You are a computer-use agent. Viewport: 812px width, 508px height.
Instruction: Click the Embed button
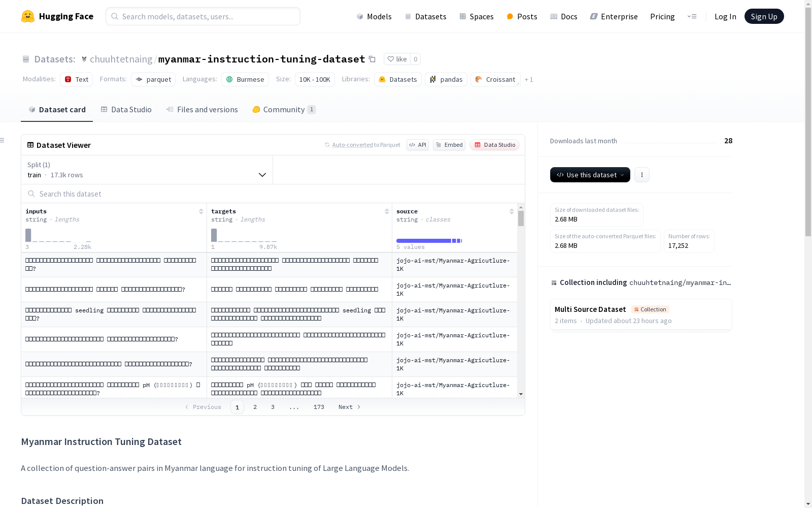449,145
